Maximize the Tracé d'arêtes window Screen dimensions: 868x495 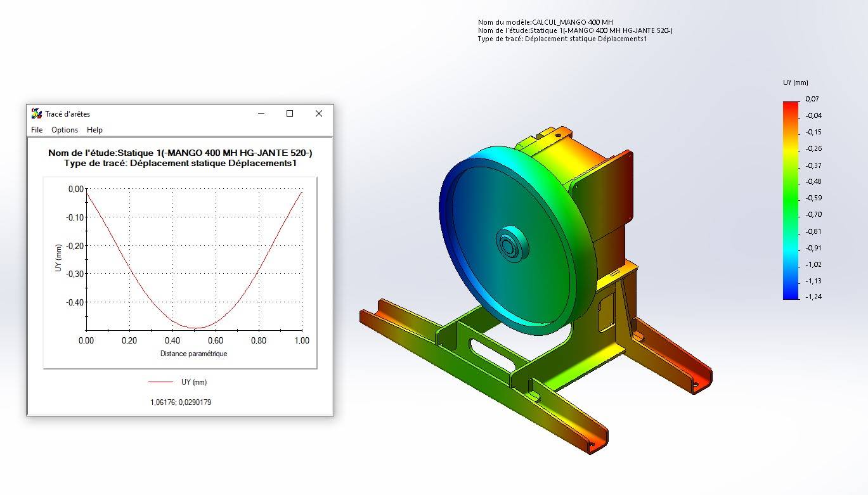point(290,114)
